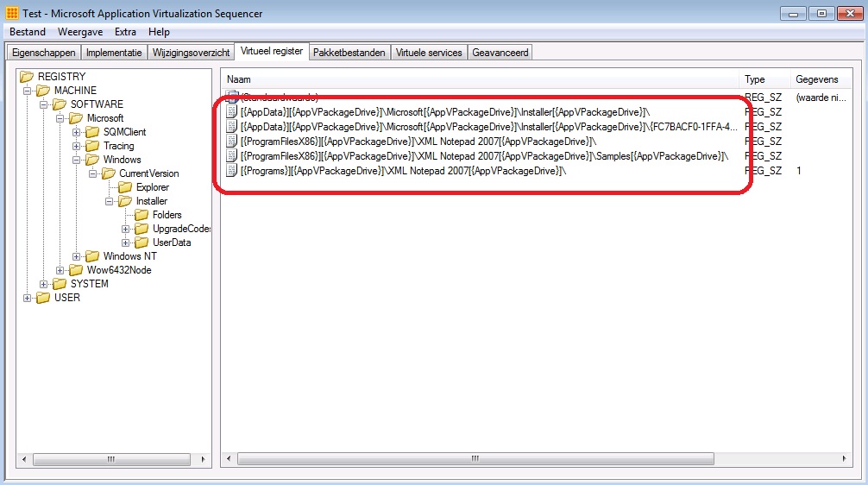This screenshot has width=868, height=485.
Task: Click the Tracing folder icon
Action: [93, 146]
